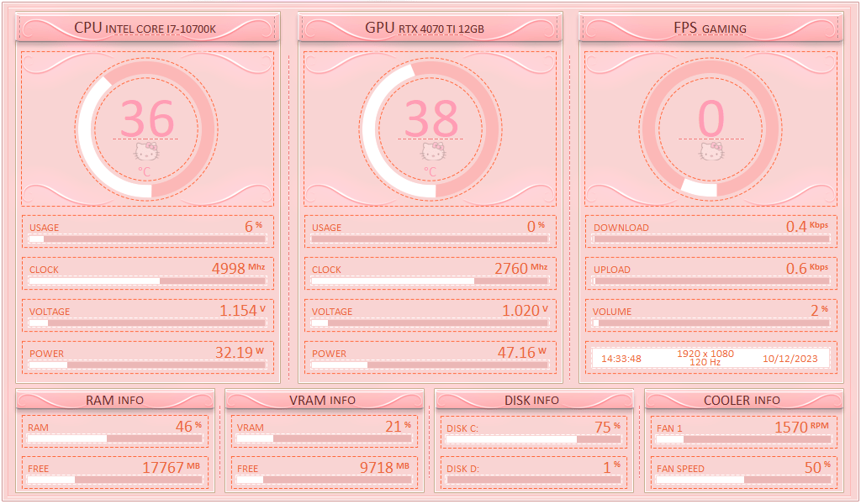Viewport: 861px width, 504px height.
Task: Click the Disk C: usage bar
Action: [533, 439]
